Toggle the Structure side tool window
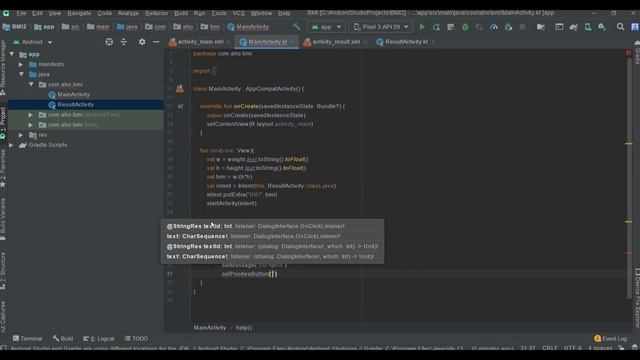 tap(3, 270)
